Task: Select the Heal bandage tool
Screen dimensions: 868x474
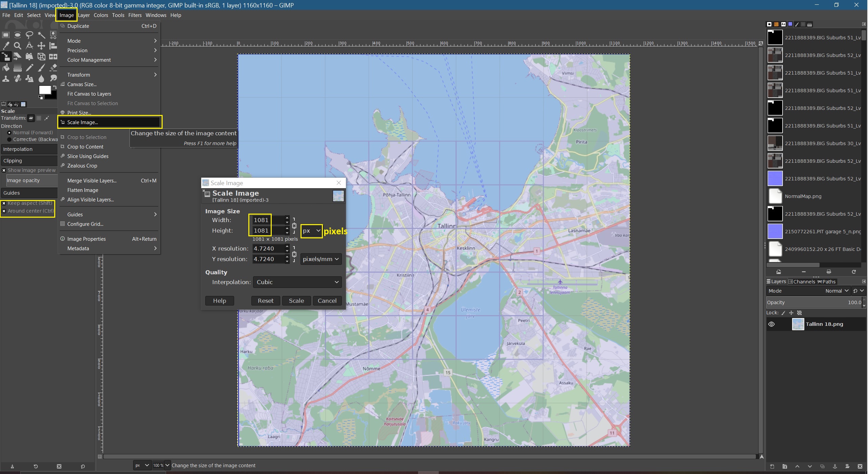Action: coord(18,79)
